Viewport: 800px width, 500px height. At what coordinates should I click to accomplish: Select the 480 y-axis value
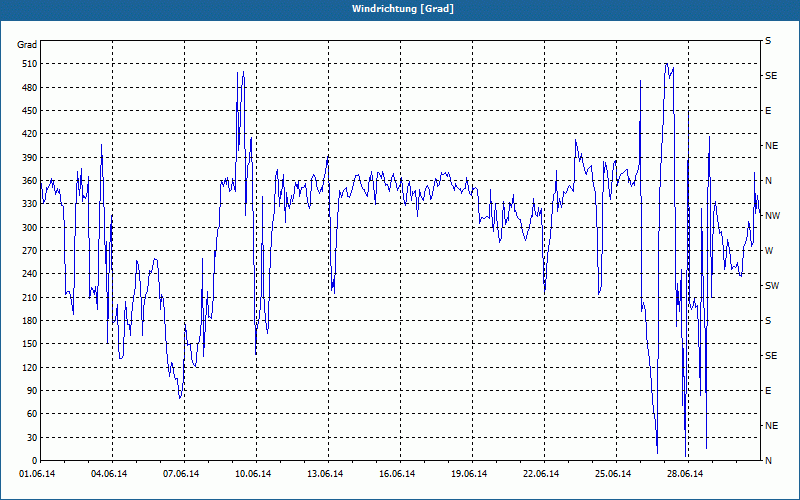(x=29, y=88)
